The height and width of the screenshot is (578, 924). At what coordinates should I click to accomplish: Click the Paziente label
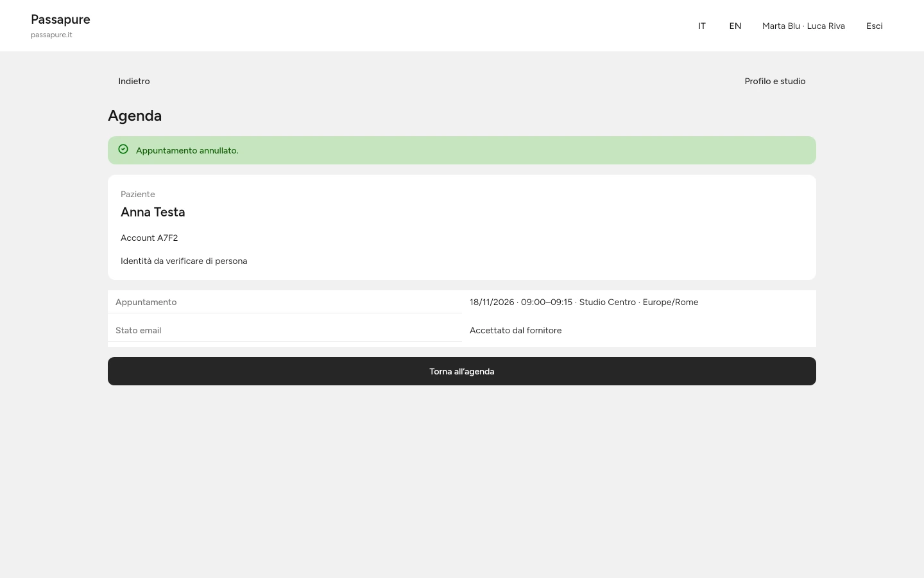(138, 194)
